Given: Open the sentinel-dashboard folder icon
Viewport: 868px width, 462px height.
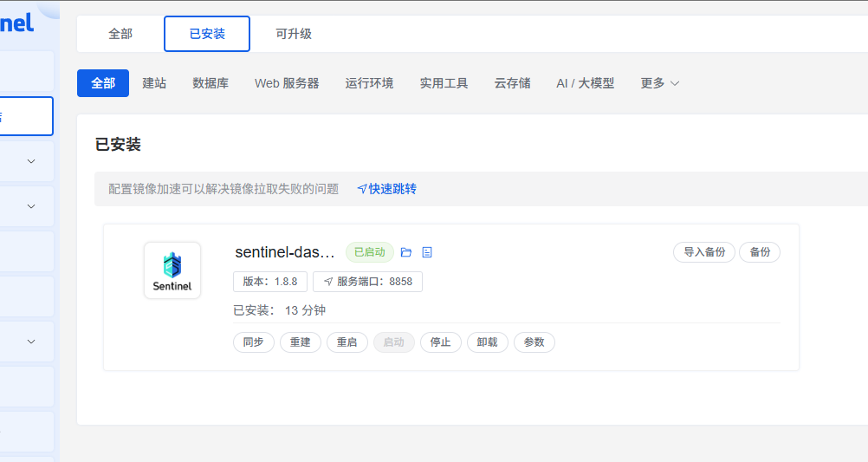Looking at the screenshot, I should pyautogui.click(x=405, y=252).
